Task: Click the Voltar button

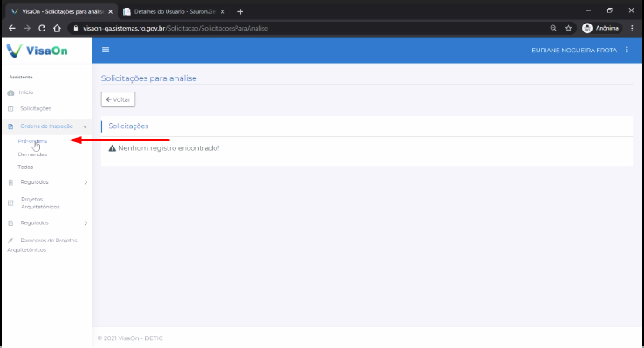Action: [119, 99]
